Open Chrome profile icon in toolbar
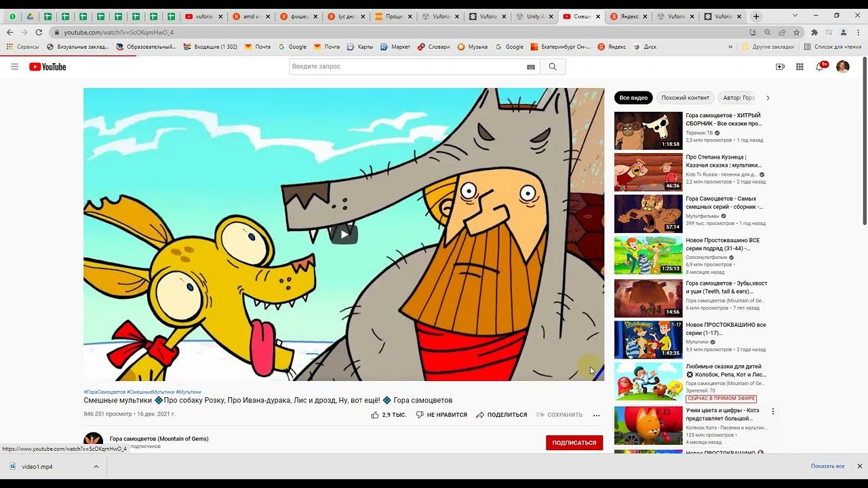This screenshot has height=488, width=868. pyautogui.click(x=844, y=32)
